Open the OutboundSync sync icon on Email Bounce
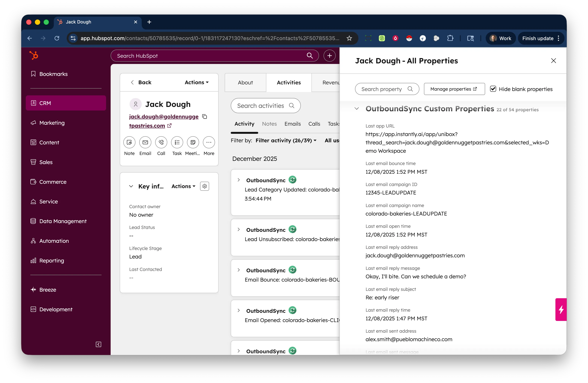The width and height of the screenshot is (588, 383). pyautogui.click(x=292, y=270)
